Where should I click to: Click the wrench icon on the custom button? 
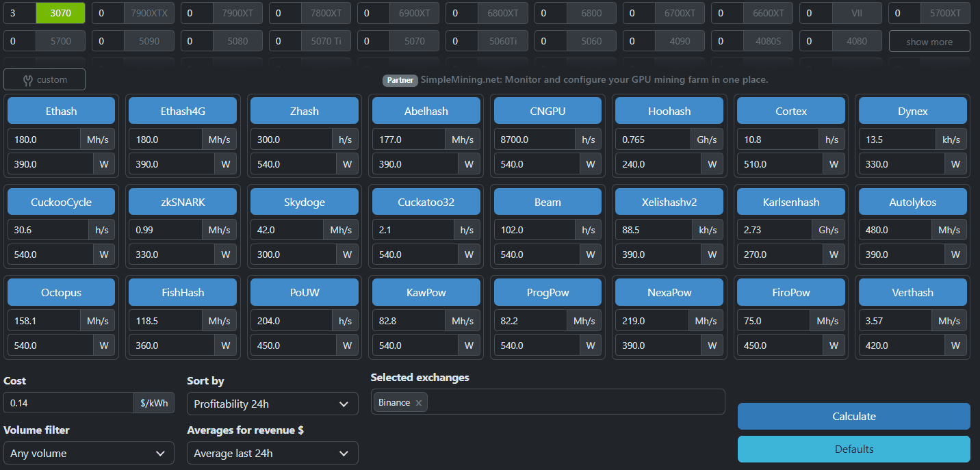pos(27,80)
